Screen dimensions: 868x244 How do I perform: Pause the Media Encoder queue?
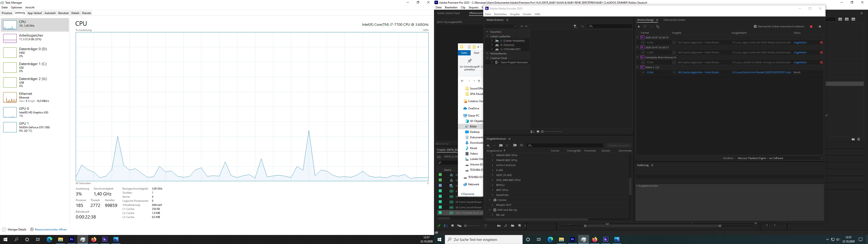[x=820, y=27]
